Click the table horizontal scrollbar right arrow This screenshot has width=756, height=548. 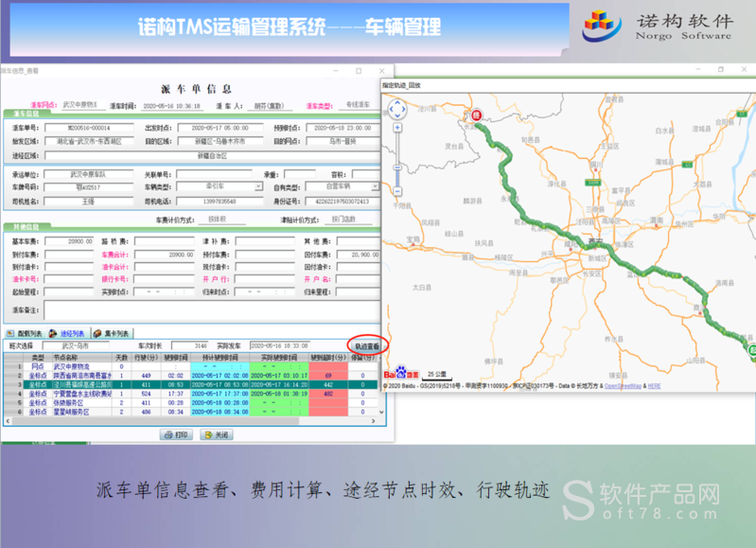coord(373,421)
